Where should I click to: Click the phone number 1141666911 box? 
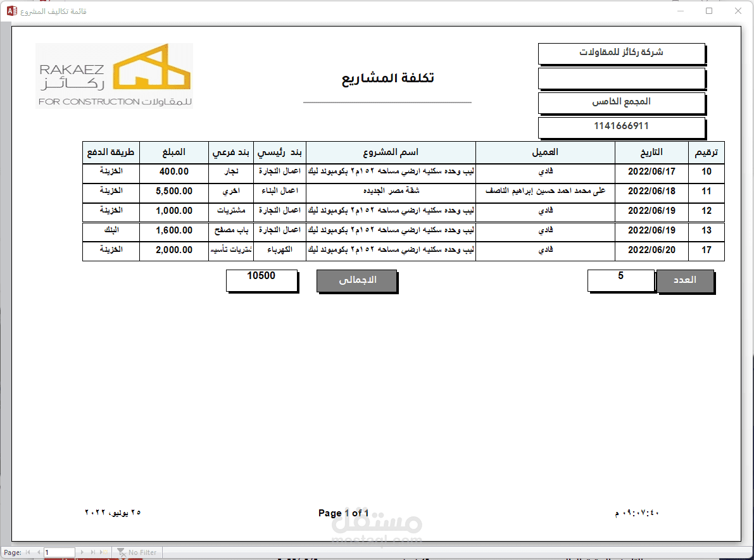click(x=621, y=127)
